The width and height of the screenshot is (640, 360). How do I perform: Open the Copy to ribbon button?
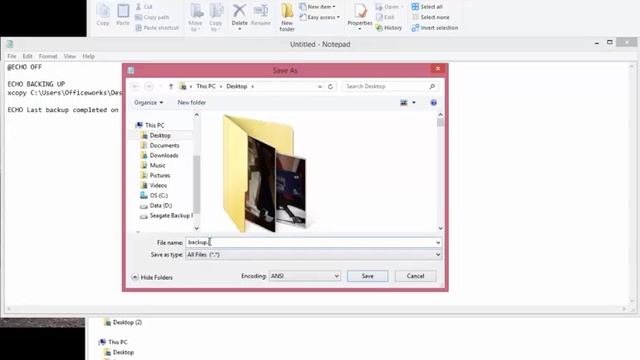point(216,17)
